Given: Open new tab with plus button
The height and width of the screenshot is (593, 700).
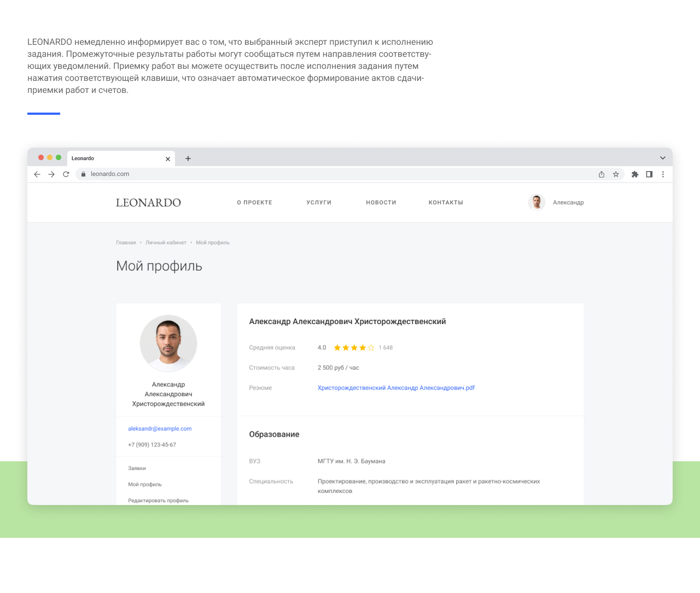Looking at the screenshot, I should pos(188,158).
